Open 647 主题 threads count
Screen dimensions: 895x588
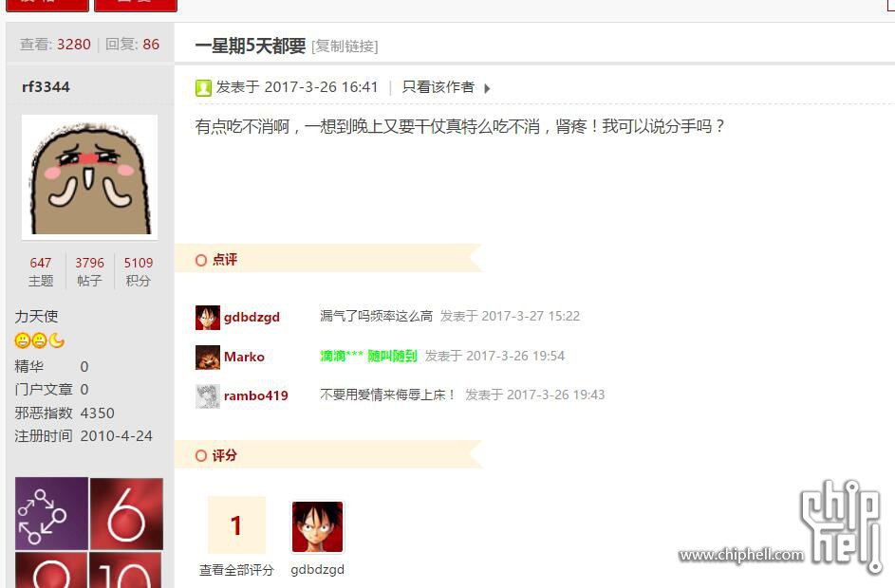(41, 271)
